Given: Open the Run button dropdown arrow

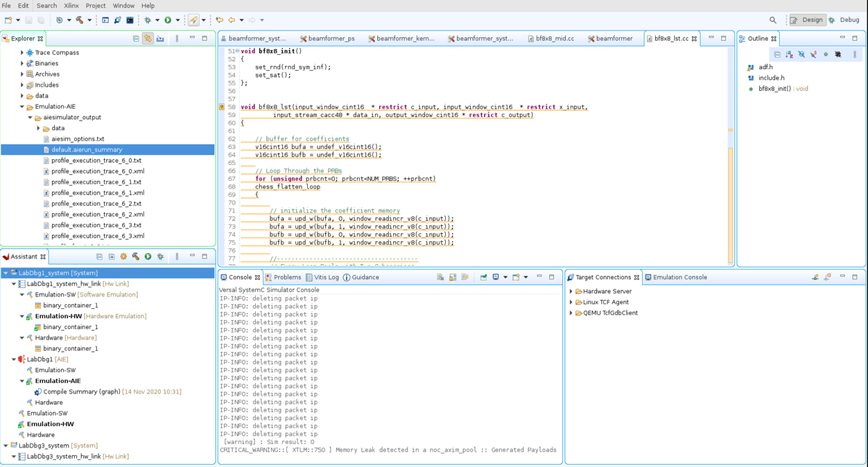Looking at the screenshot, I should pos(177,20).
